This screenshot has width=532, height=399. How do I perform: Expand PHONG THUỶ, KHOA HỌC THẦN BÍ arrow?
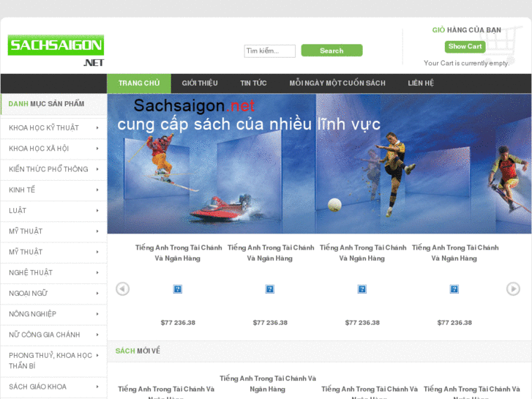(97, 356)
